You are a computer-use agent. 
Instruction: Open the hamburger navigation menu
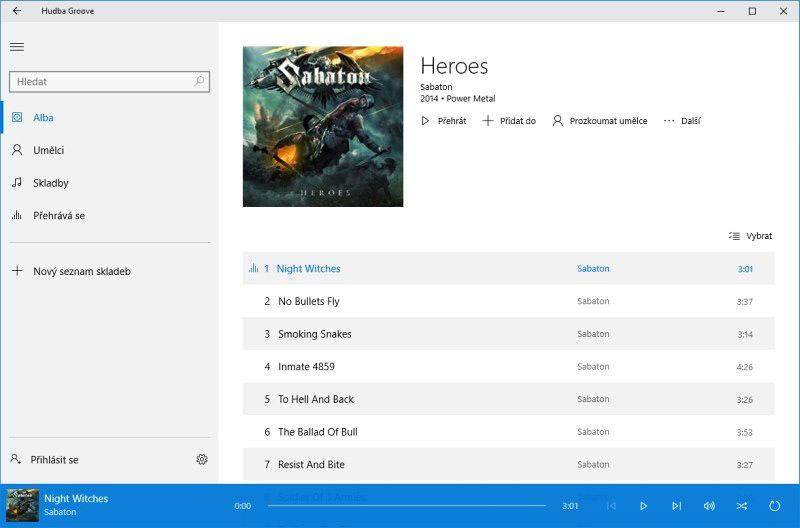click(17, 47)
